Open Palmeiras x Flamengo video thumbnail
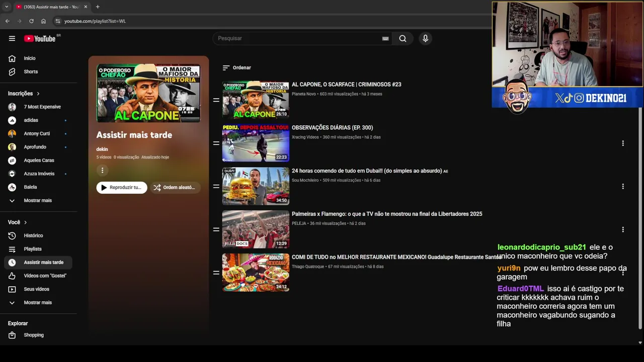 [x=256, y=229]
